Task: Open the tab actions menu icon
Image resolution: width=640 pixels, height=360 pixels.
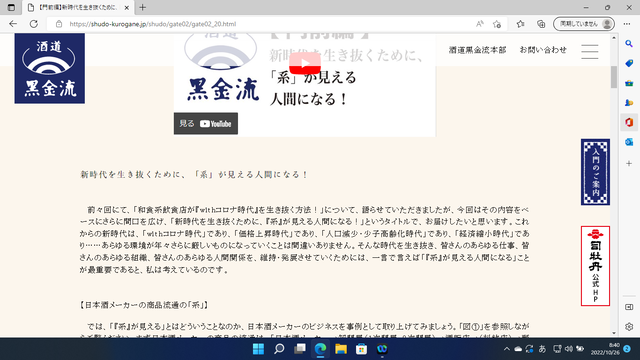Action: pos(11,7)
